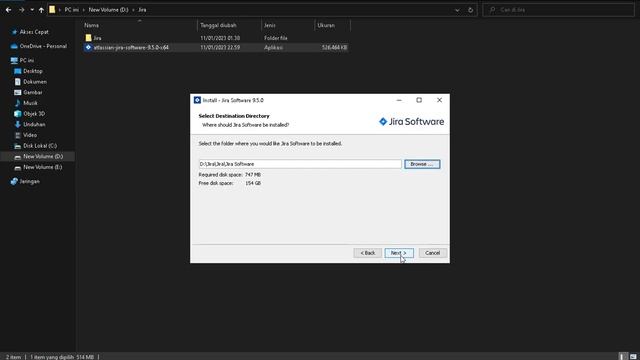
Task: Click the size 526.464 KB cell
Action: click(x=334, y=48)
